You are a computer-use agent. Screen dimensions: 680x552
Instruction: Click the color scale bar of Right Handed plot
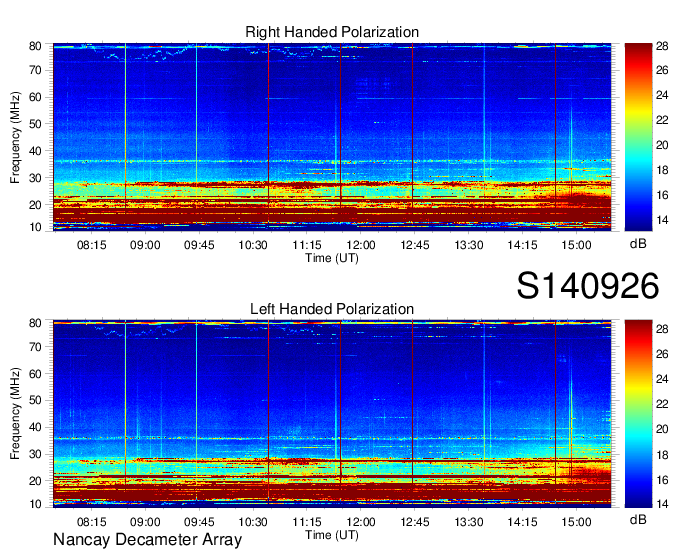click(638, 137)
